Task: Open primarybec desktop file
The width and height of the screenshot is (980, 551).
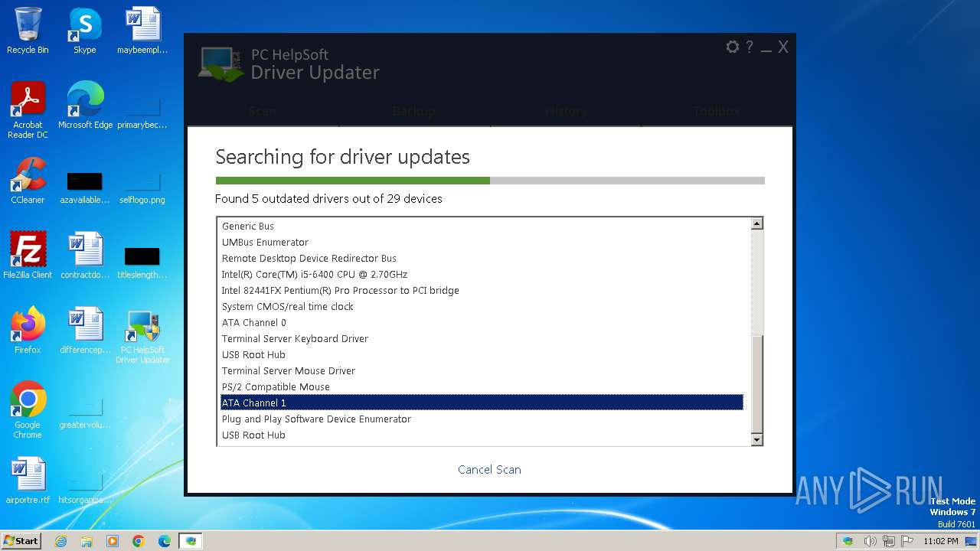Action: (142, 111)
